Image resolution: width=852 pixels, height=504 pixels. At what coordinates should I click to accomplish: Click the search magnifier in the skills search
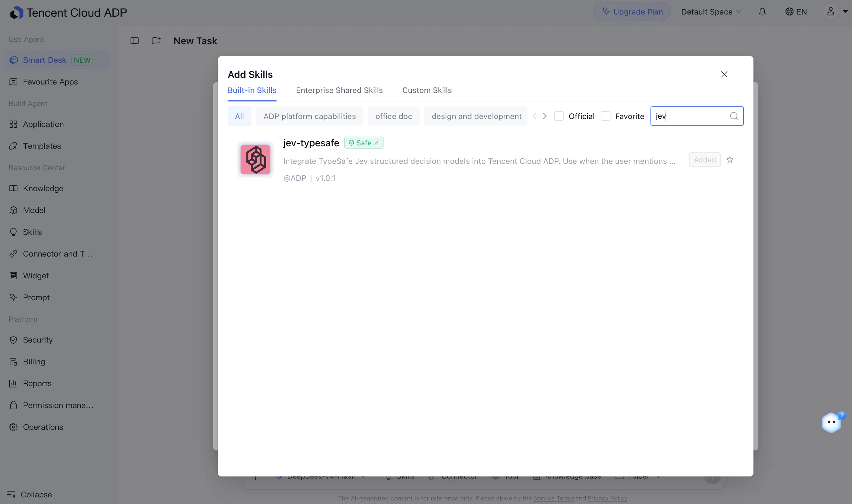tap(734, 116)
